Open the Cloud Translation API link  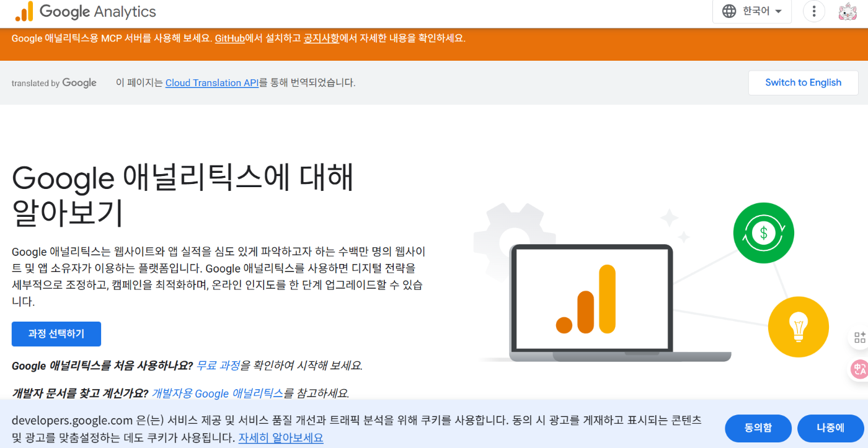(212, 82)
